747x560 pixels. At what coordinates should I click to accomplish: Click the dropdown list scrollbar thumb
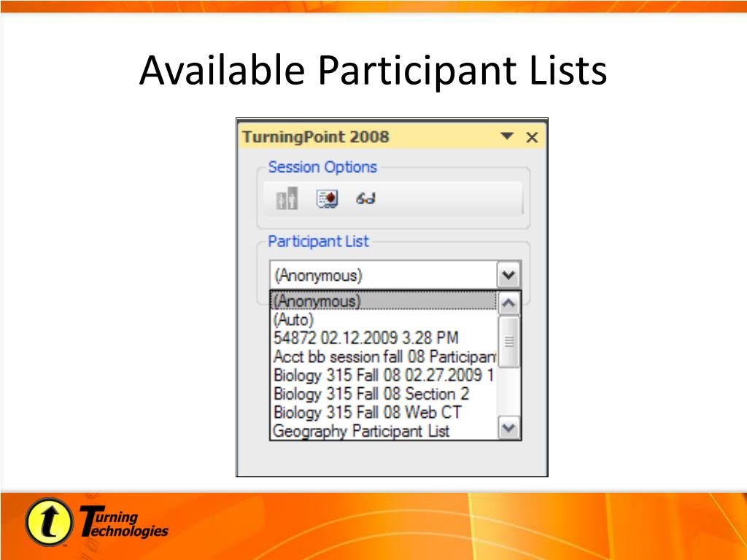(x=508, y=341)
